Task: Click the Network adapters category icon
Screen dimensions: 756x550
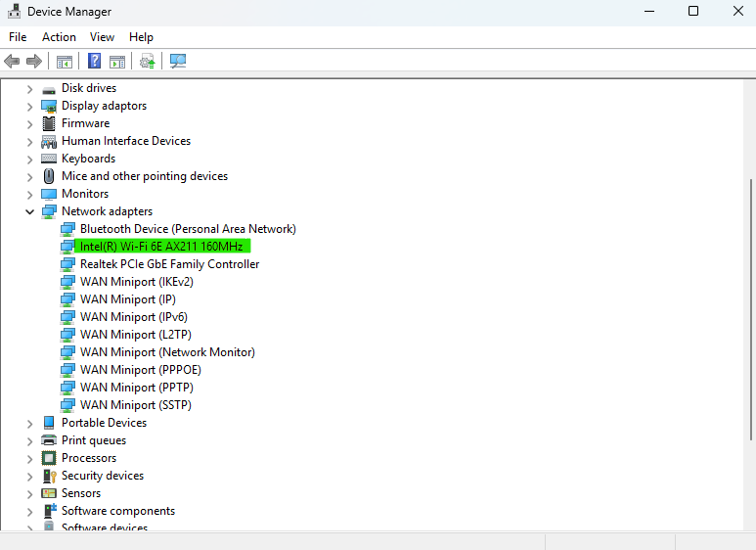Action: point(49,211)
